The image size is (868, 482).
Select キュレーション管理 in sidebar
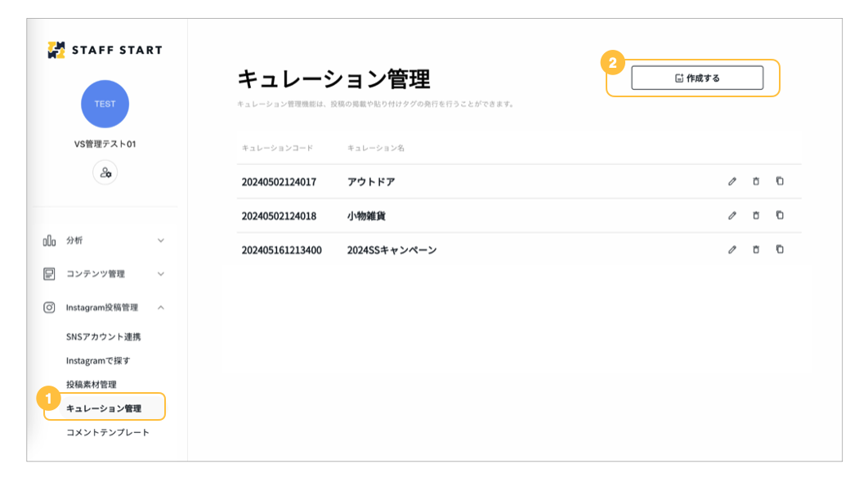click(104, 408)
